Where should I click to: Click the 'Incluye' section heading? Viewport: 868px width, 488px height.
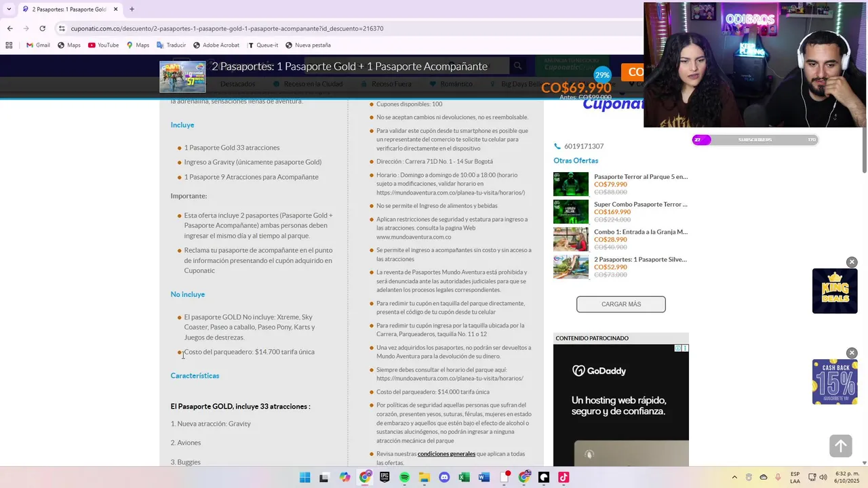182,125
